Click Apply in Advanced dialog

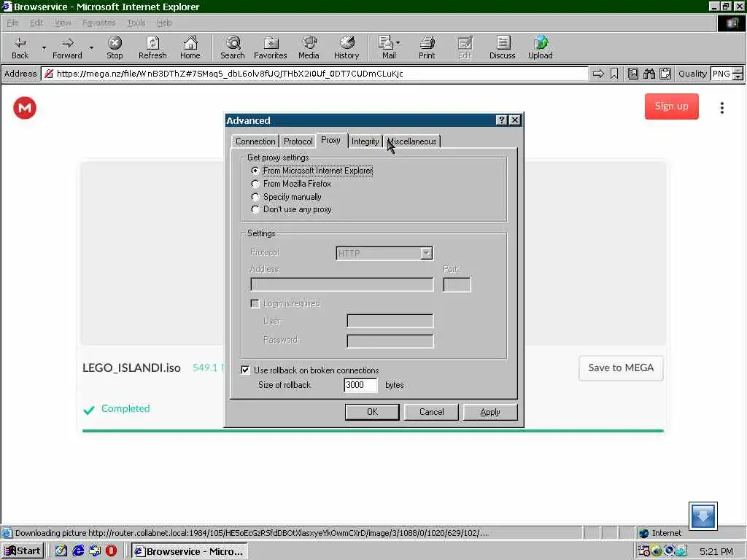490,412
